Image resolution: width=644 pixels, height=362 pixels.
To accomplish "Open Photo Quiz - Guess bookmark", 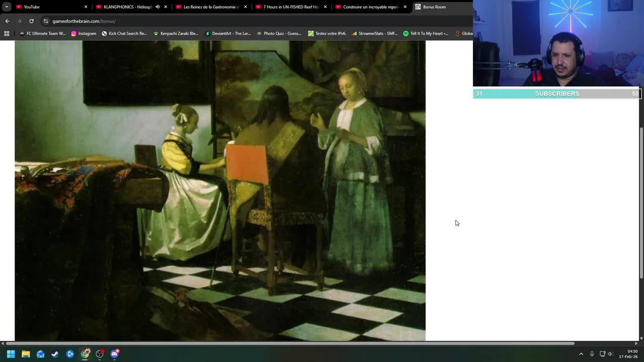I will [x=279, y=34].
